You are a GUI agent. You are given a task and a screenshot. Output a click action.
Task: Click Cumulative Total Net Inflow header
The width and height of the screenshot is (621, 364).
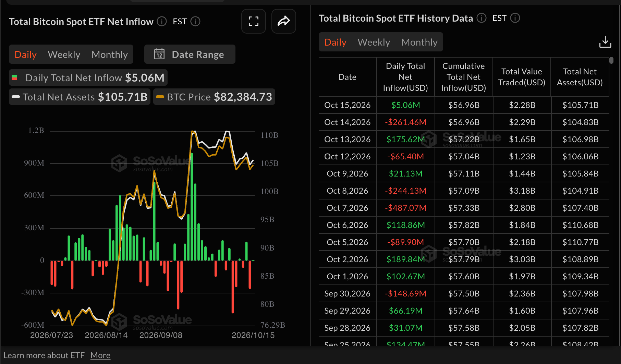click(x=464, y=77)
